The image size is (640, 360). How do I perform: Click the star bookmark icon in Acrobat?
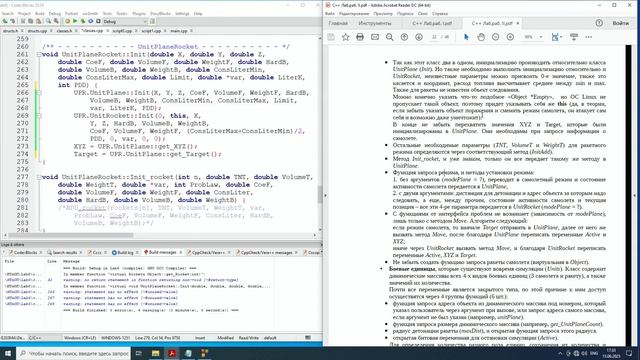pos(345,37)
